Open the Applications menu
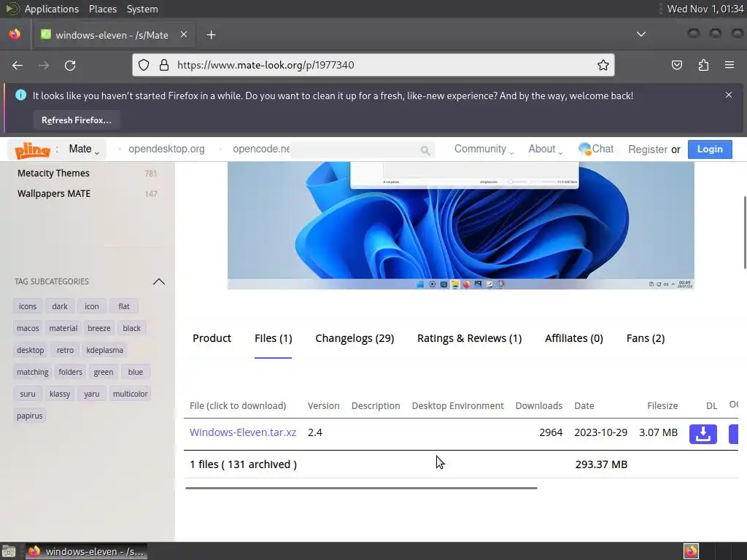 click(52, 9)
